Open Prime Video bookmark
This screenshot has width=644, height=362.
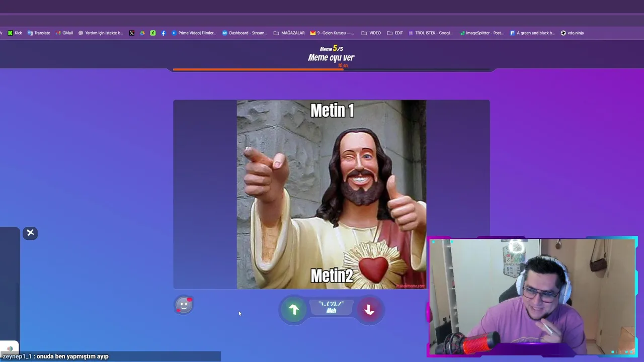coord(194,33)
